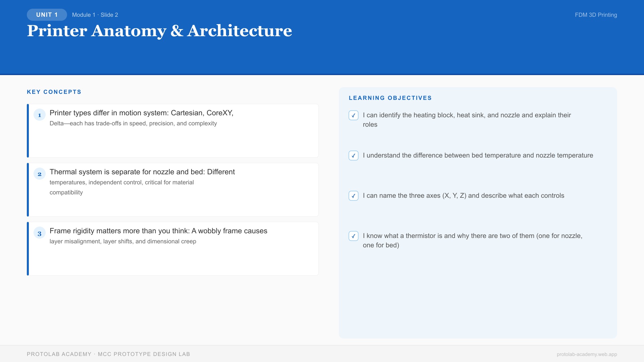Click the number 1 circle badge

point(40,115)
